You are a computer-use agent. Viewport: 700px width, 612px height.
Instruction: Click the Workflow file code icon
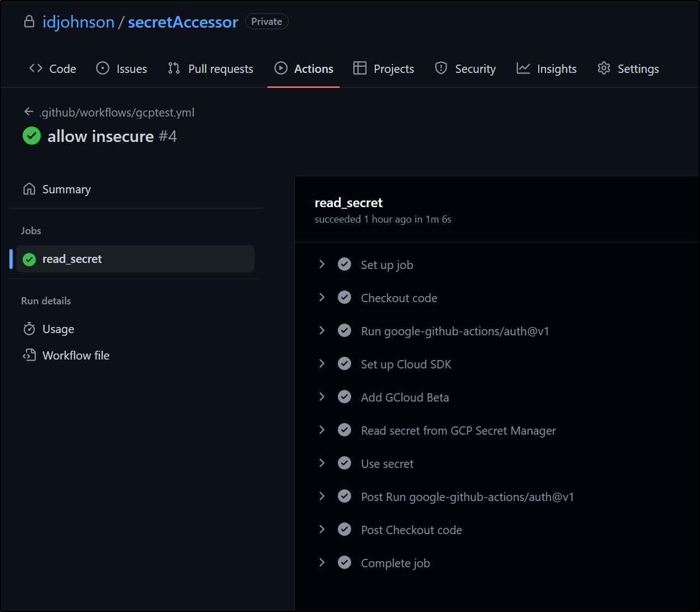pos(29,355)
